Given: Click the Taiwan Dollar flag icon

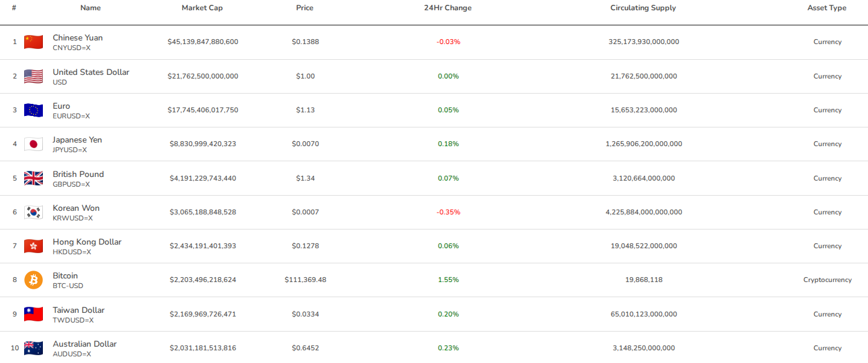Looking at the screenshot, I should click(x=33, y=314).
